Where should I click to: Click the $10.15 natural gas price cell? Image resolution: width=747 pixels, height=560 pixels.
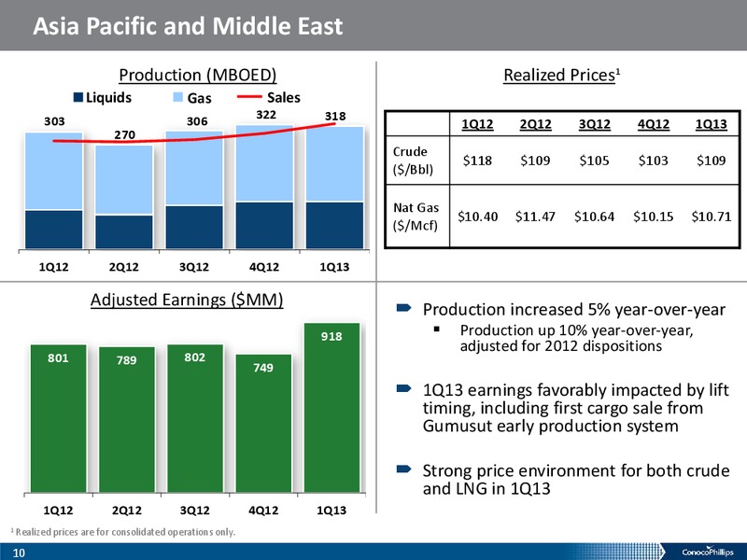click(653, 217)
